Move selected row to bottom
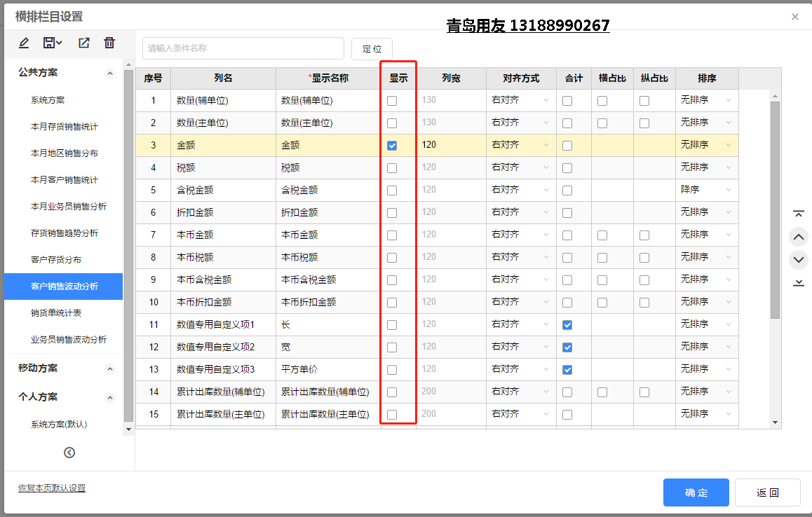812x517 pixels. [x=798, y=282]
